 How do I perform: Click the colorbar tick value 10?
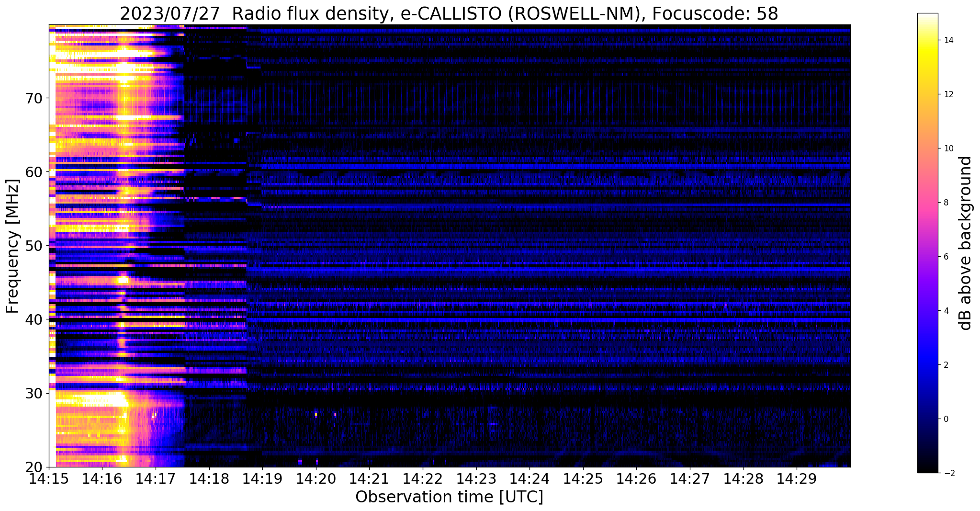click(x=948, y=148)
